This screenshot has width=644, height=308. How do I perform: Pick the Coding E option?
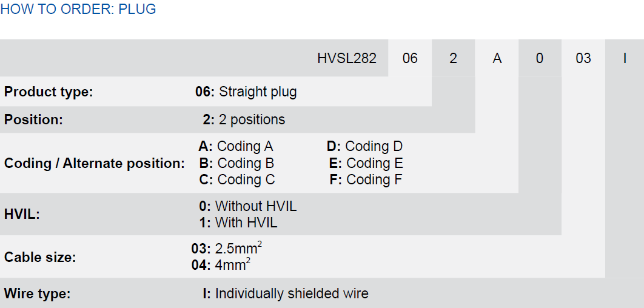pos(366,163)
